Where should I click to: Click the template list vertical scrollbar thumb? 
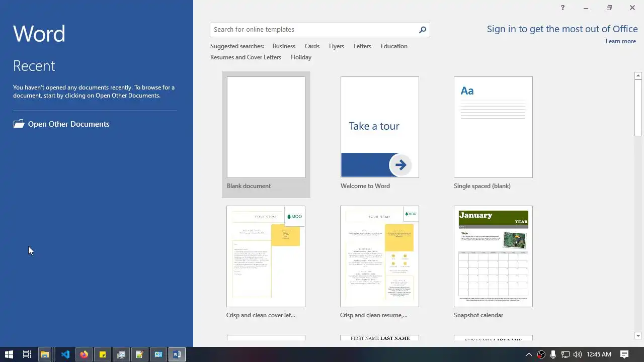[x=638, y=108]
